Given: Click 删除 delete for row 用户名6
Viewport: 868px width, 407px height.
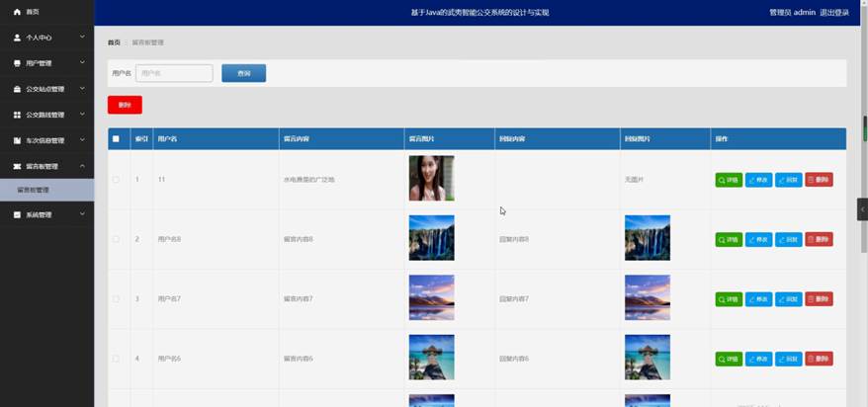Looking at the screenshot, I should [819, 359].
